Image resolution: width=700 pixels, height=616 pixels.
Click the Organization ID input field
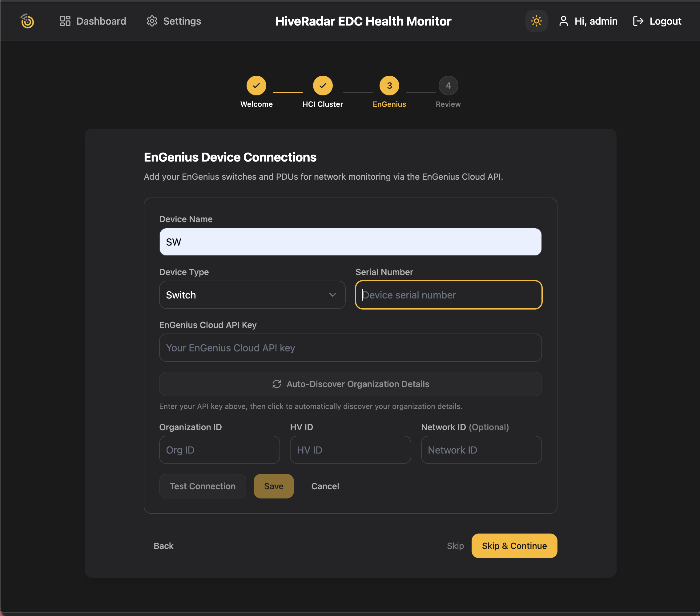pos(219,450)
